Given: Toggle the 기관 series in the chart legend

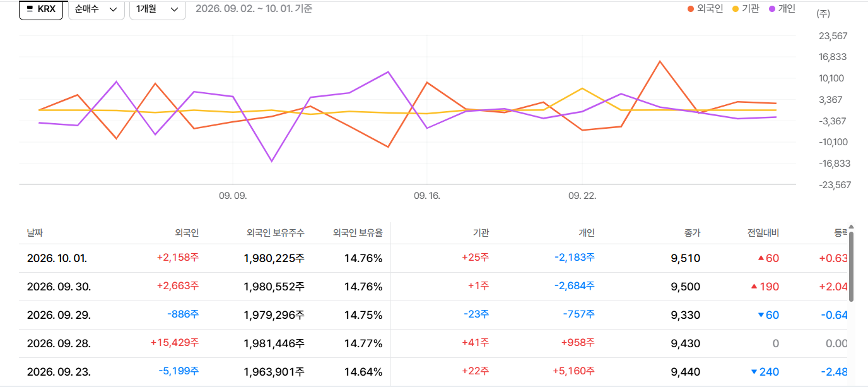Looking at the screenshot, I should (x=746, y=9).
